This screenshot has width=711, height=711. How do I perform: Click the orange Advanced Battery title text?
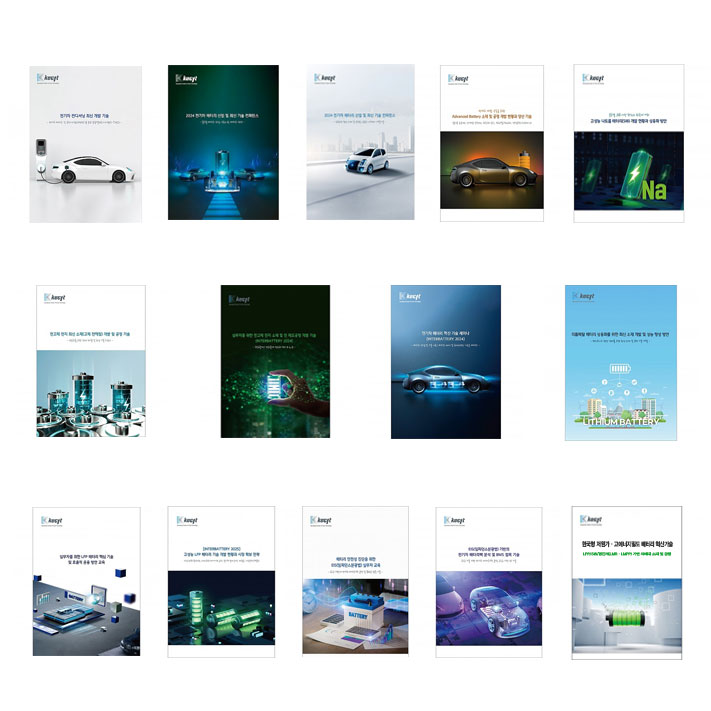(x=491, y=115)
